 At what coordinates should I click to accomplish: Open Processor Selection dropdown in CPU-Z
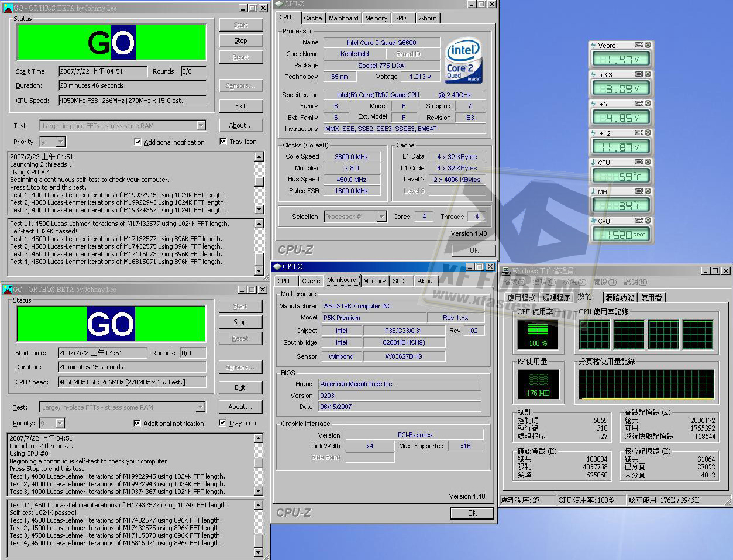coord(381,217)
